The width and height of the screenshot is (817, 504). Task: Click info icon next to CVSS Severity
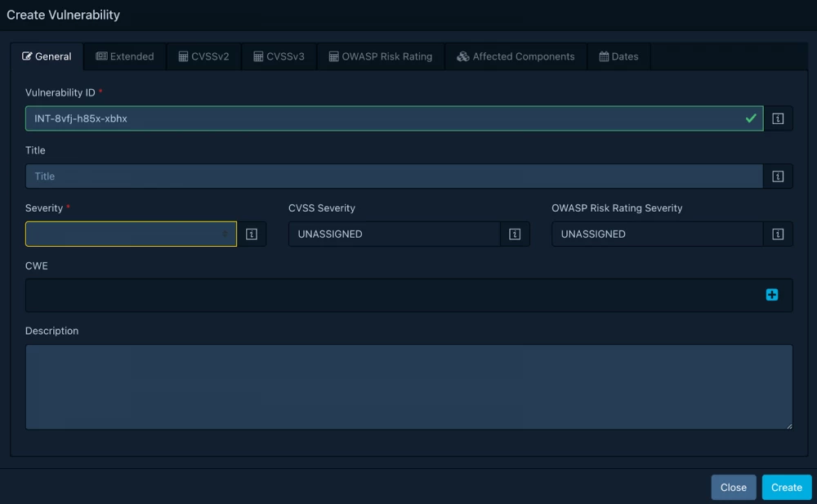coord(515,234)
